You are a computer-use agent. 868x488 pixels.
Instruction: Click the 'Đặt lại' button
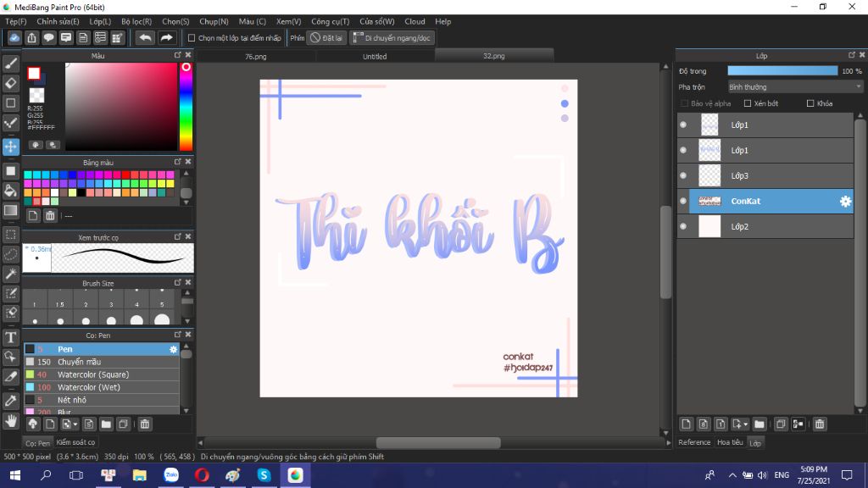pyautogui.click(x=326, y=38)
